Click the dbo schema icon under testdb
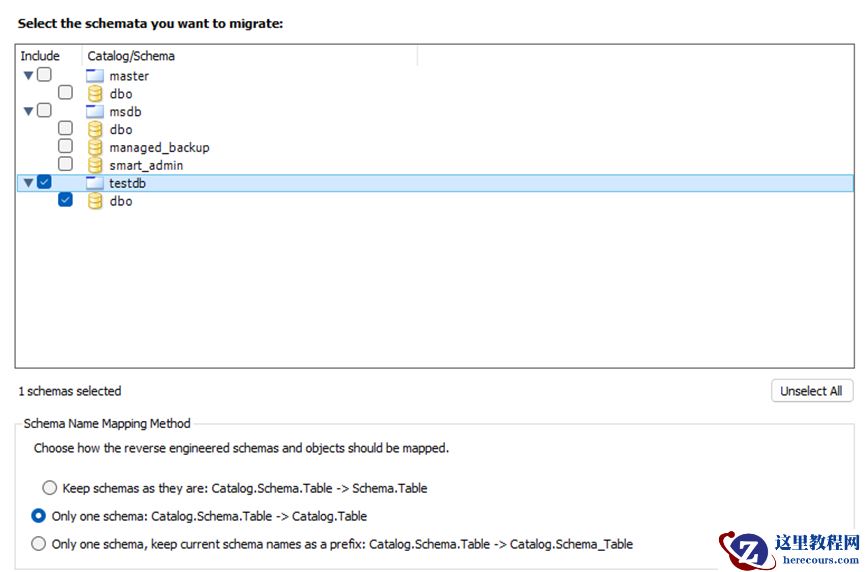This screenshot has height=572, width=865. pos(95,201)
